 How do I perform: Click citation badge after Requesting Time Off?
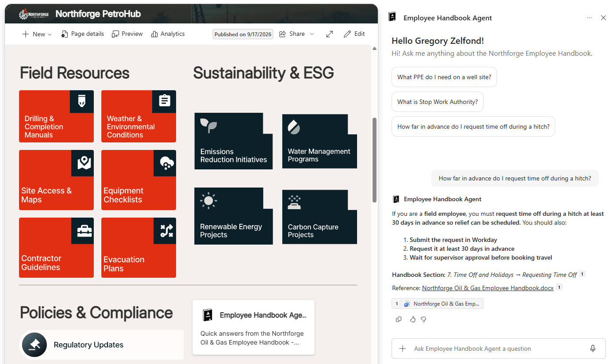coord(582,274)
